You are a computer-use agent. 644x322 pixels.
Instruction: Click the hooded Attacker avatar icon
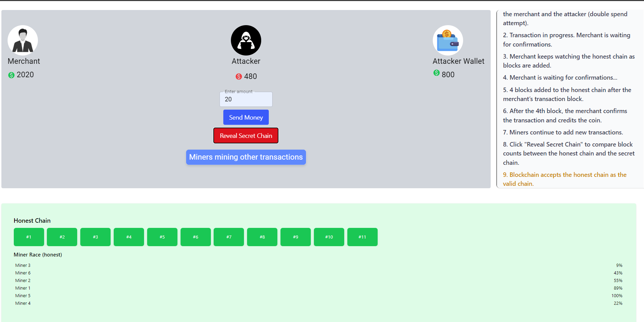click(246, 40)
